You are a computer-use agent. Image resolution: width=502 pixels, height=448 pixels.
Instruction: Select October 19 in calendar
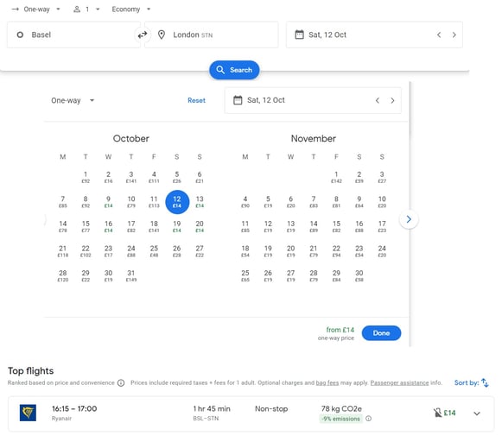tap(177, 226)
